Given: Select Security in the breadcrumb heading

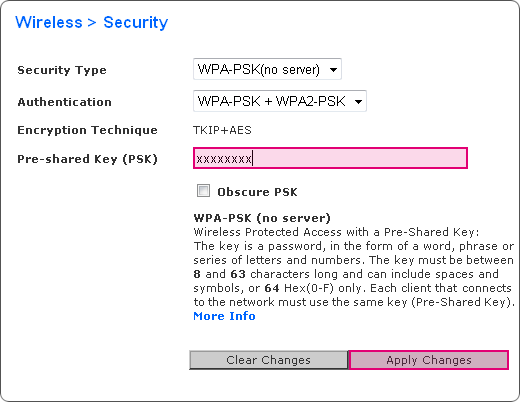Looking at the screenshot, I should coord(136,23).
